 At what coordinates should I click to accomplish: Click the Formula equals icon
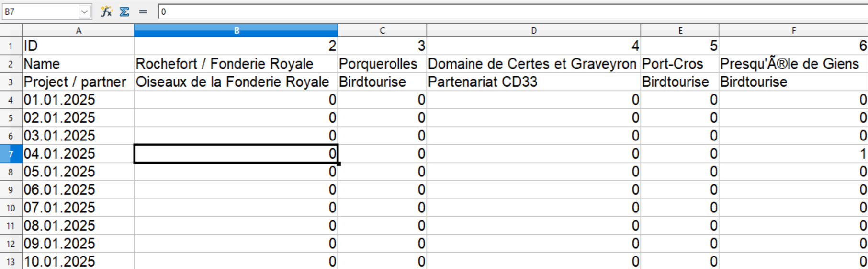(143, 12)
